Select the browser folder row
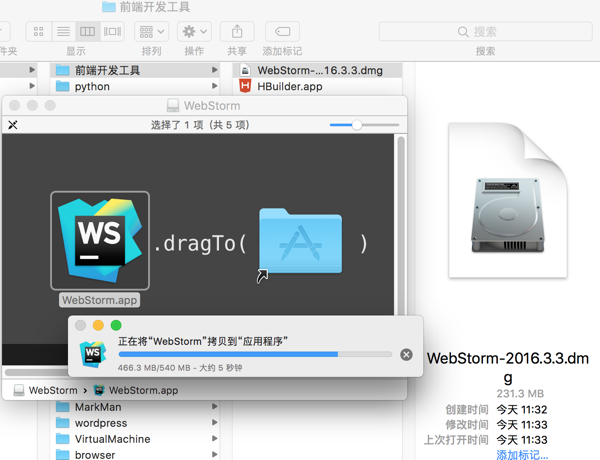 click(135, 455)
